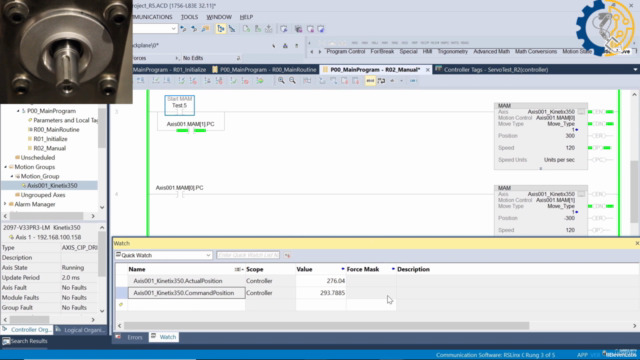Screen dimensions: 640x360
Task: Select R00_MainRoutine in the organizer tree
Action: (x=56, y=130)
